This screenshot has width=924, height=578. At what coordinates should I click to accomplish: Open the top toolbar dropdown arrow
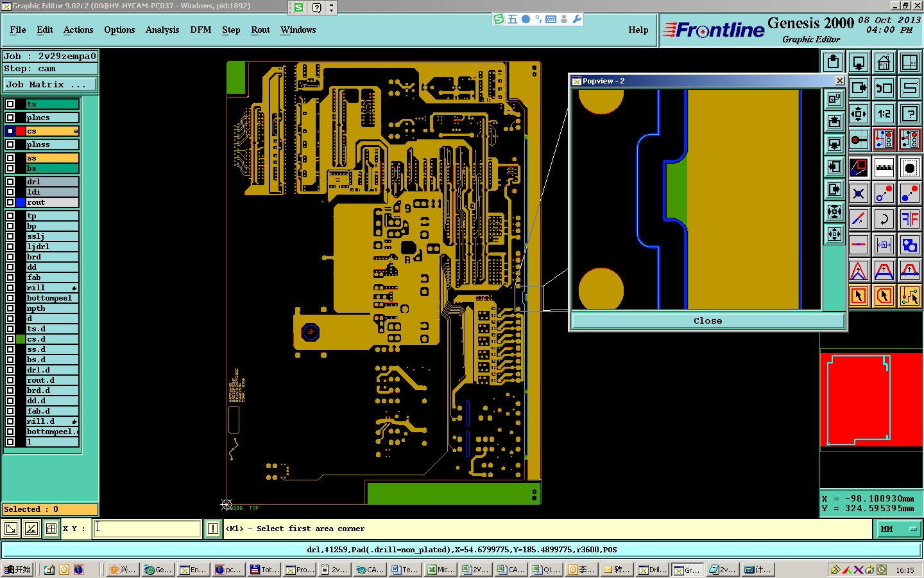[x=331, y=8]
